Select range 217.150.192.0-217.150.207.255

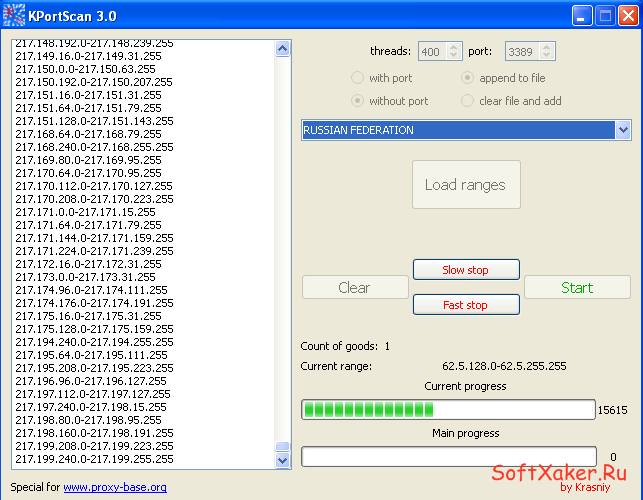click(94, 82)
